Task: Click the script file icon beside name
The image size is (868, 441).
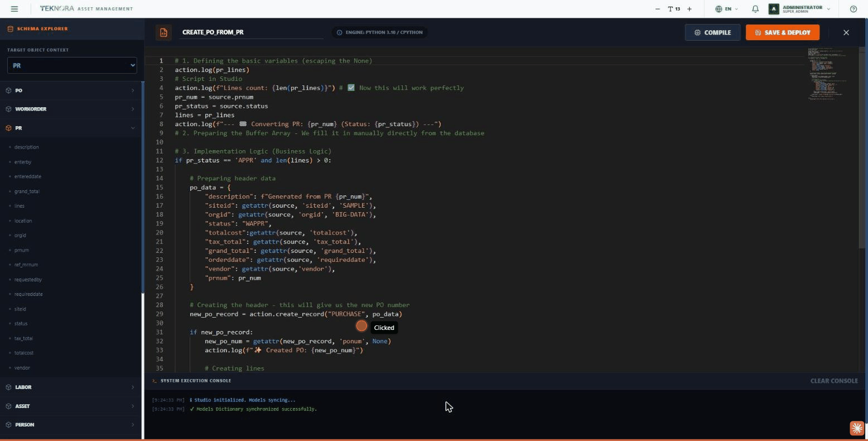Action: (163, 32)
